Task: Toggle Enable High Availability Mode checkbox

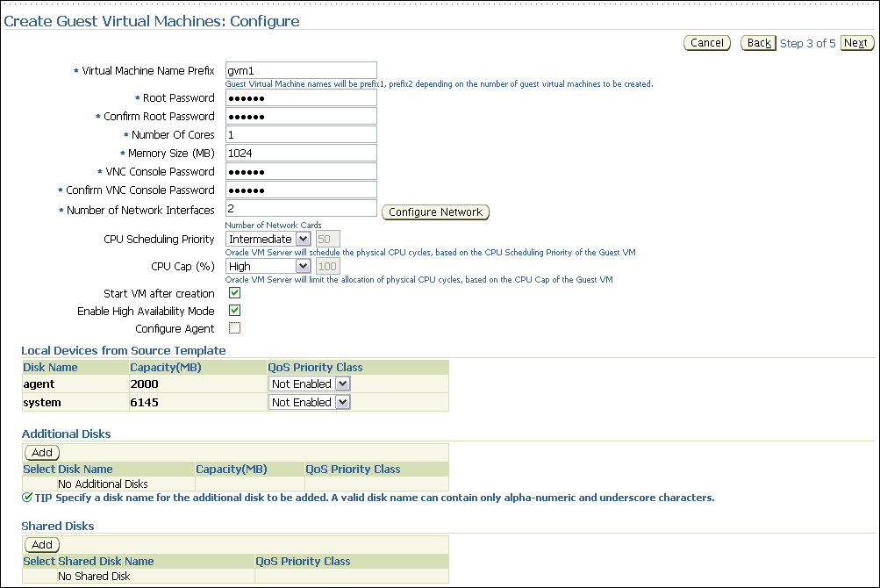Action: coord(234,311)
